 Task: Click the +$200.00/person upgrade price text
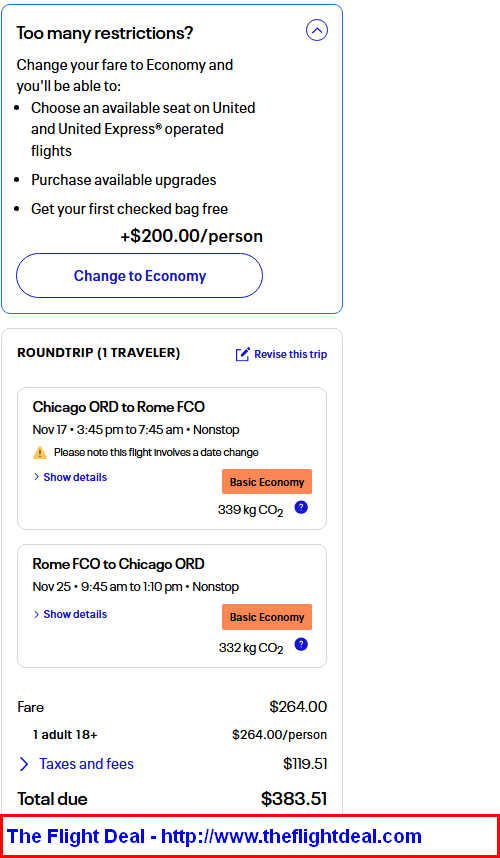click(x=191, y=236)
